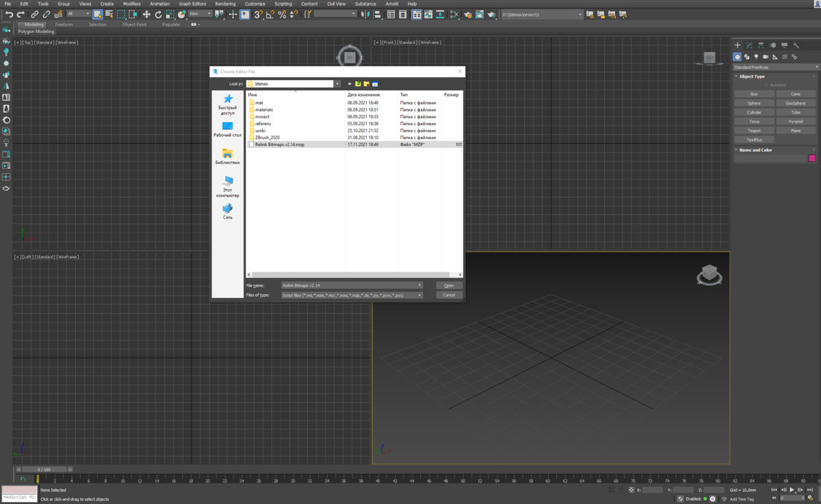The image size is (821, 504).
Task: Click the Teapot primitive button
Action: pyautogui.click(x=754, y=131)
